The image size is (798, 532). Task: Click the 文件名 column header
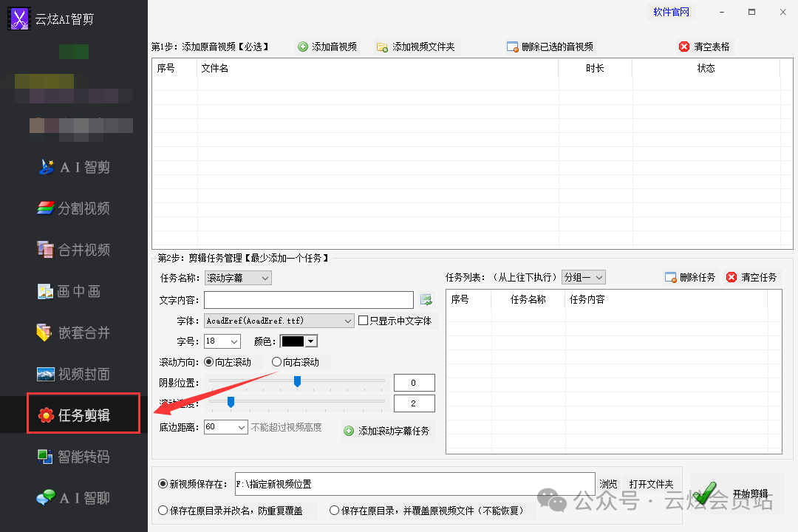click(378, 68)
